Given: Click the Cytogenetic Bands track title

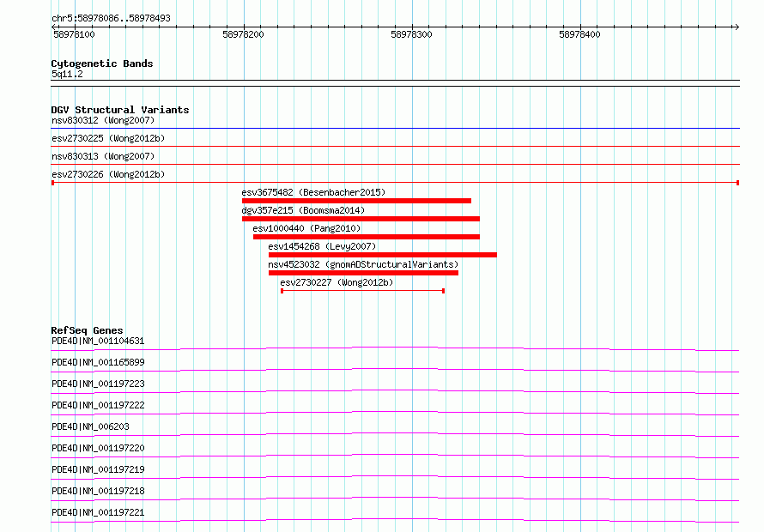Looking at the screenshot, I should click(x=102, y=63).
